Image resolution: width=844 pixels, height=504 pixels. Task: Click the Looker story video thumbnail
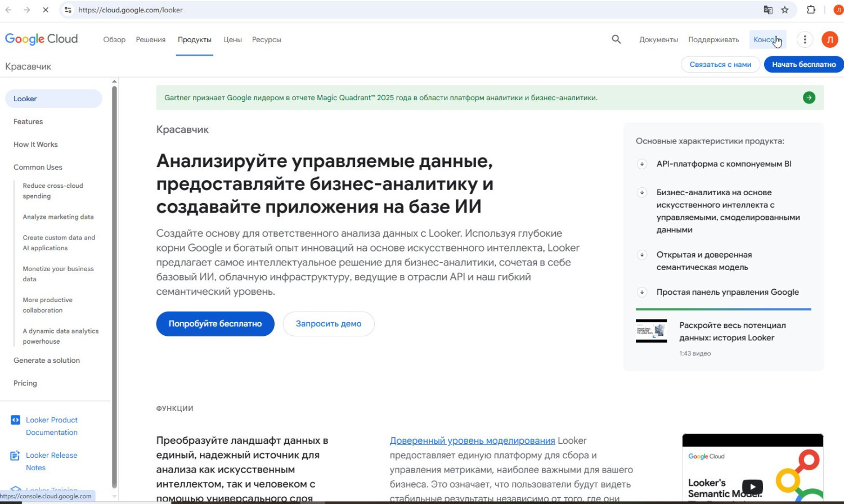click(x=651, y=331)
